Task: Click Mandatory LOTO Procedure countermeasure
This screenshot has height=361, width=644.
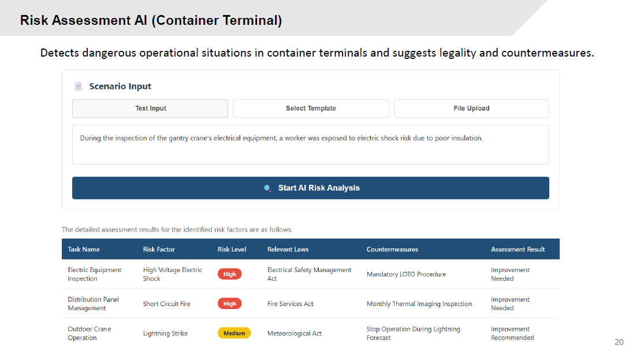Action: (406, 274)
